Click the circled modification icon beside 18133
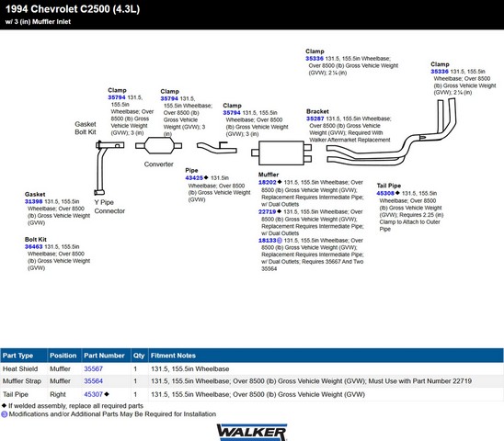The height and width of the screenshot is (441, 504). [280, 241]
